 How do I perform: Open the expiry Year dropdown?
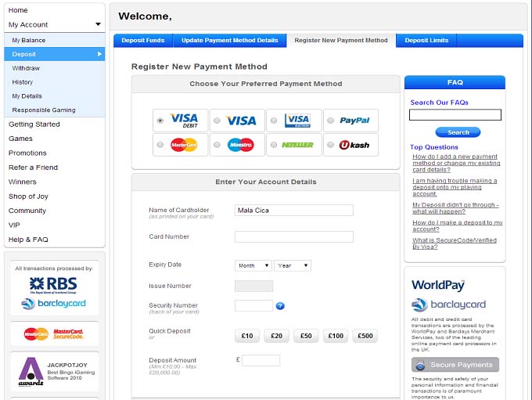(293, 265)
